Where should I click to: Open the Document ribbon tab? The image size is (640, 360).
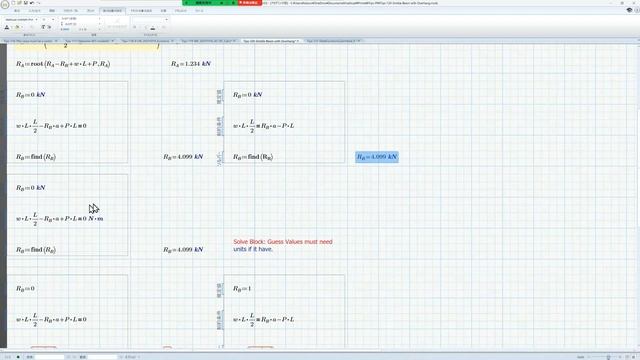[x=181, y=11]
